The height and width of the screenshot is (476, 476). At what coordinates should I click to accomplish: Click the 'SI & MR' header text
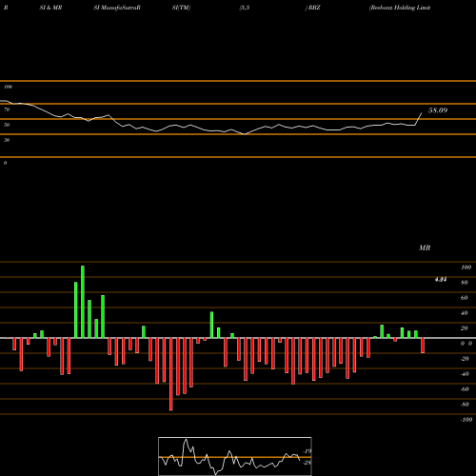click(50, 8)
